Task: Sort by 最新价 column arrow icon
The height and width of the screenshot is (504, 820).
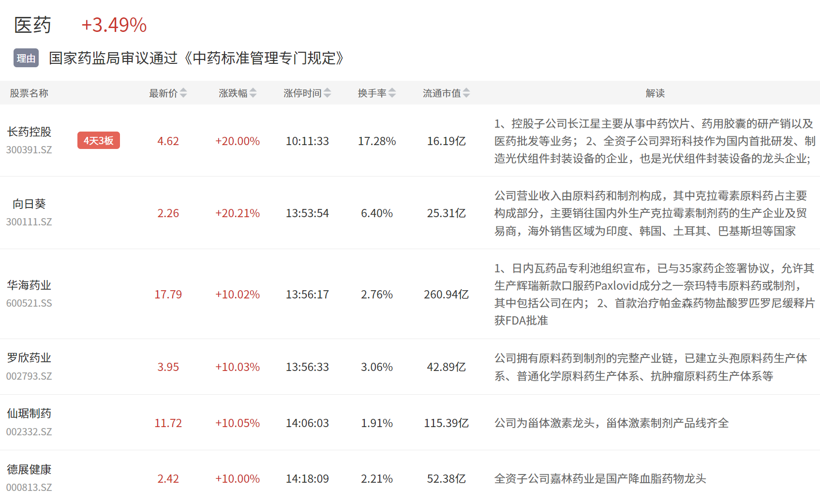Action: (x=183, y=93)
